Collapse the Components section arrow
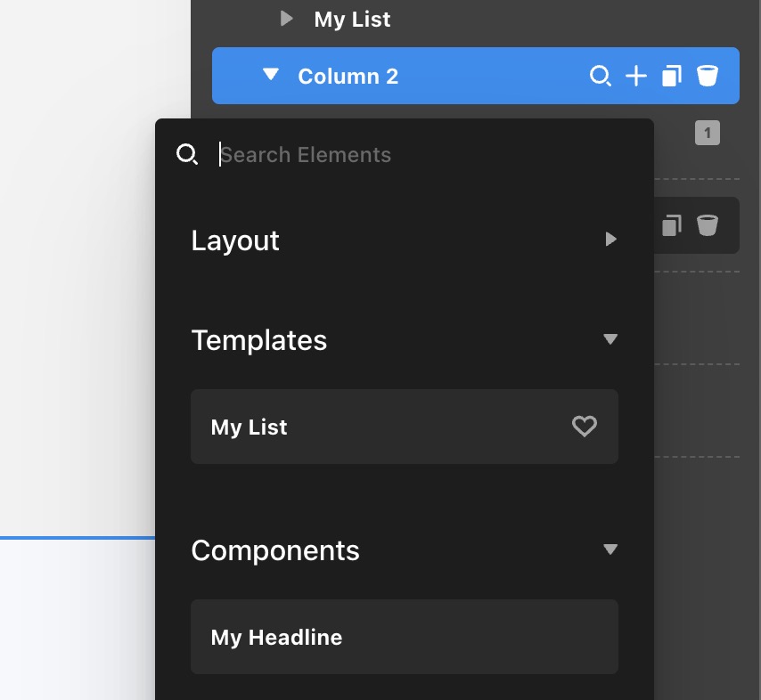This screenshot has height=700, width=761. [x=610, y=549]
